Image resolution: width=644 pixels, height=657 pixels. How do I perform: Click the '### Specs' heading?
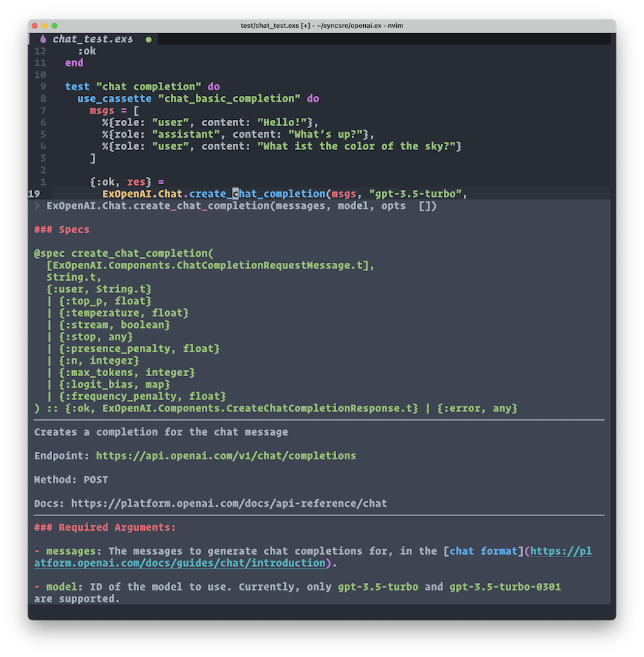click(x=62, y=229)
